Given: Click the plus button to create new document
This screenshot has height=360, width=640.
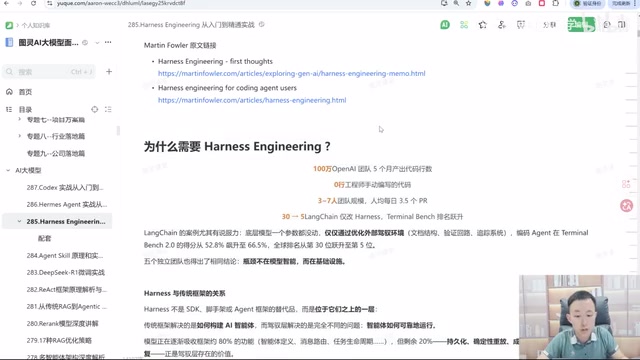Looking at the screenshot, I should tap(109, 71).
